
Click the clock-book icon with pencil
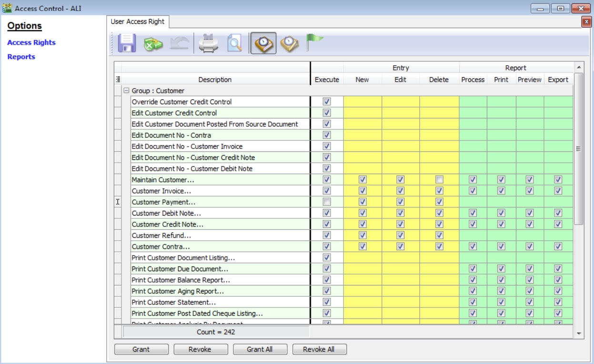pyautogui.click(x=289, y=44)
